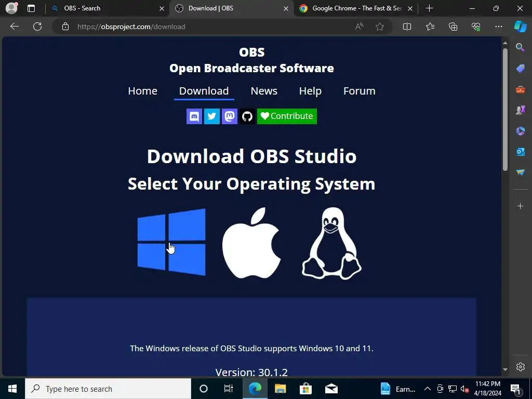Activate Read aloud in address bar
This screenshot has width=532, height=399.
tap(360, 26)
